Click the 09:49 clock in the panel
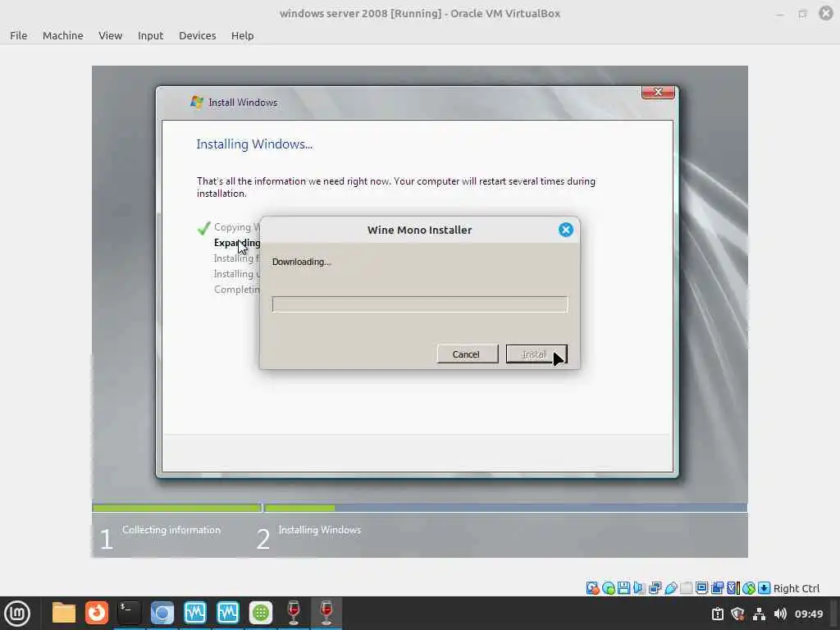This screenshot has width=840, height=630. click(808, 614)
